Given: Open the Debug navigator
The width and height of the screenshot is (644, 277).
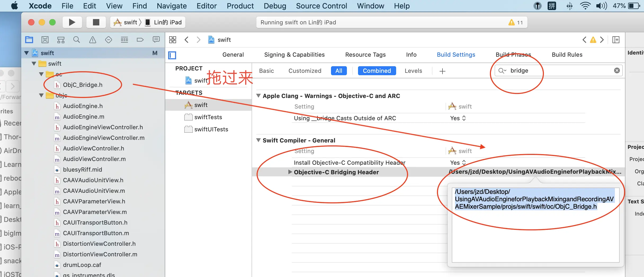Looking at the screenshot, I should [124, 40].
